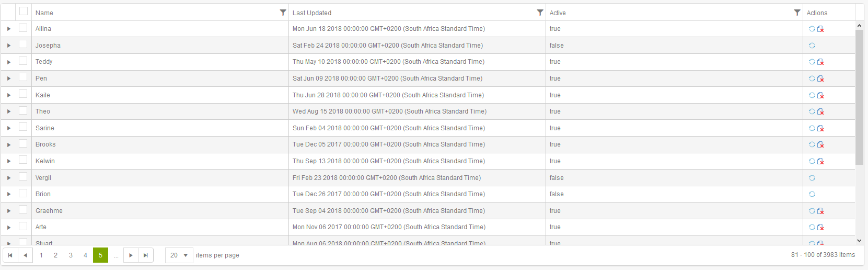Go to the next page

pyautogui.click(x=131, y=255)
